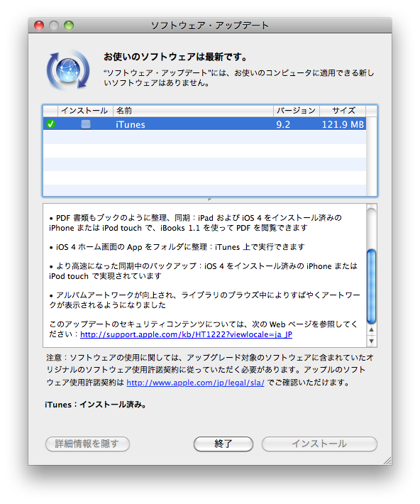Click the 詳細情報を隠す button

87,444
